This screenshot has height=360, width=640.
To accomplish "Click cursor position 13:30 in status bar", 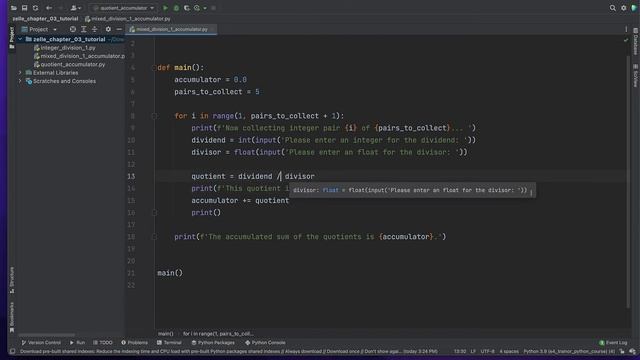I will (460, 351).
